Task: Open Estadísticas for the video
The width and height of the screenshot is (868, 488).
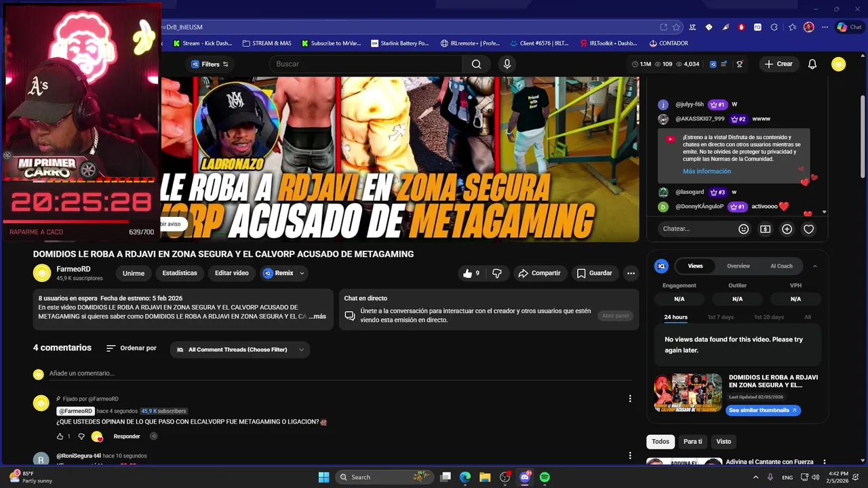Action: pos(180,273)
